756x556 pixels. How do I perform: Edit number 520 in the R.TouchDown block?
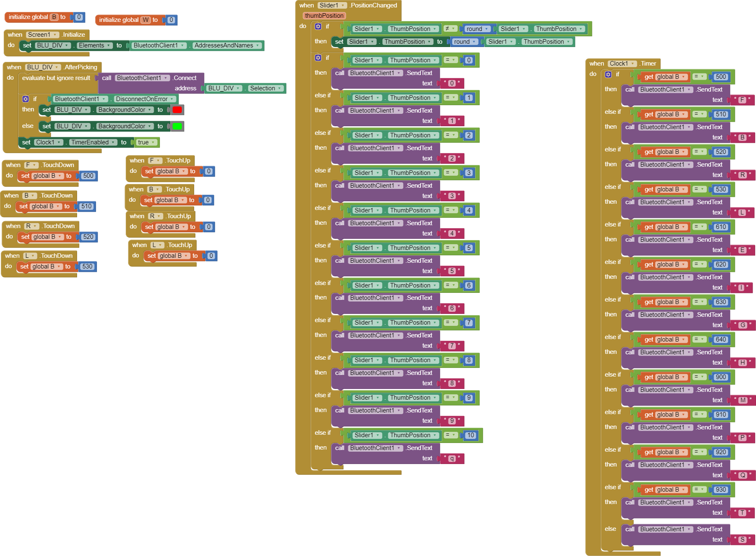[88, 237]
